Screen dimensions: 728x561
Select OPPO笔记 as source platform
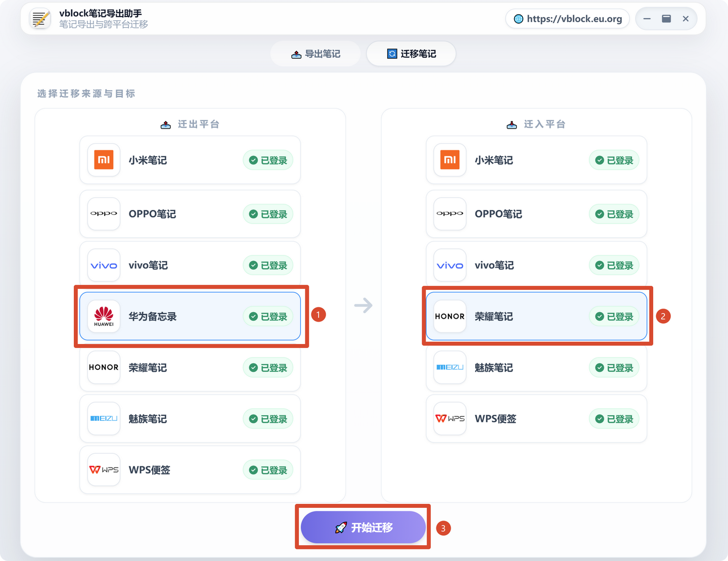coord(190,213)
